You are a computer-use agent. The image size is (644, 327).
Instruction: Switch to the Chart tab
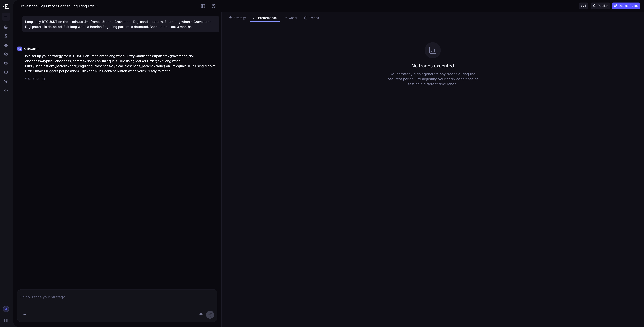click(291, 18)
